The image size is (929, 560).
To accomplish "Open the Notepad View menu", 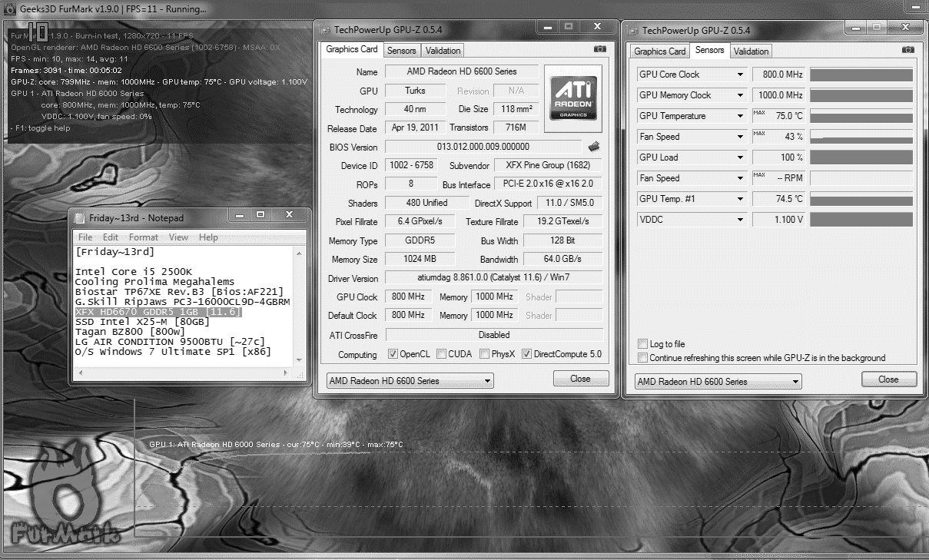I will [x=178, y=237].
